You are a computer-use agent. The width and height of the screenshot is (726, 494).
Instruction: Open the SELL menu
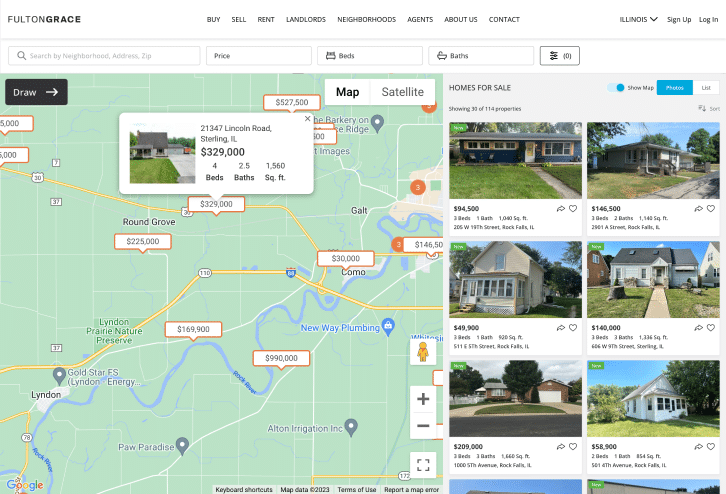click(238, 19)
